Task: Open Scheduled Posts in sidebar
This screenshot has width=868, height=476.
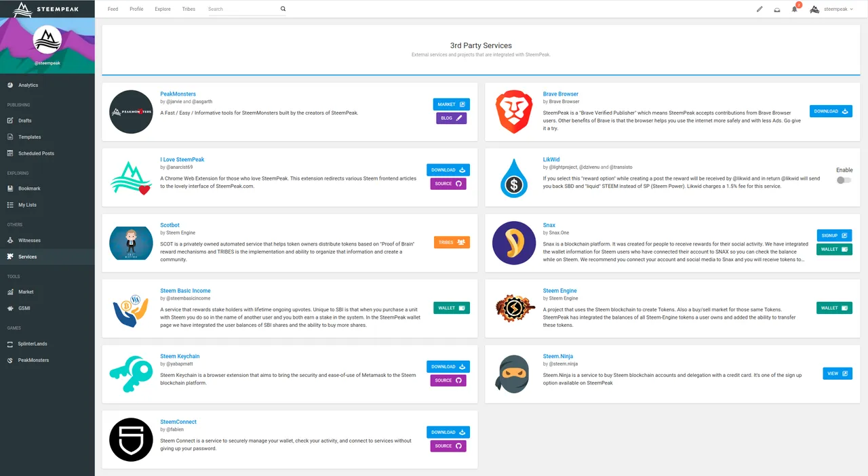Action: coord(47,153)
